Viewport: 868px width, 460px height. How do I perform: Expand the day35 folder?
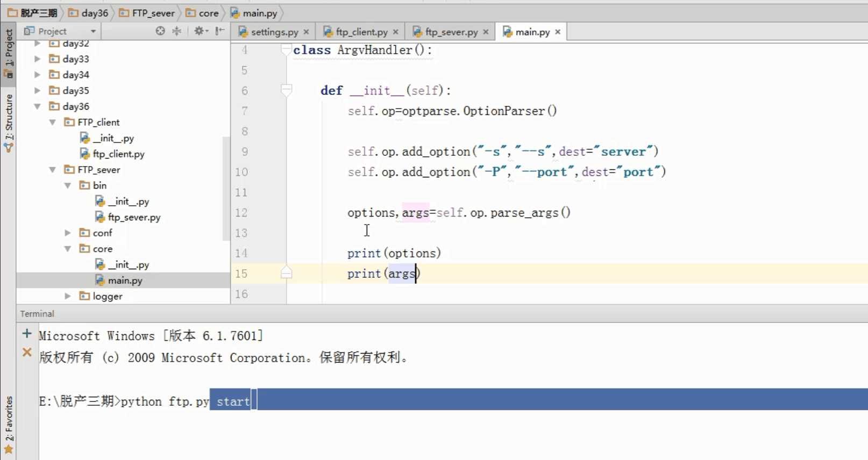[x=37, y=90]
